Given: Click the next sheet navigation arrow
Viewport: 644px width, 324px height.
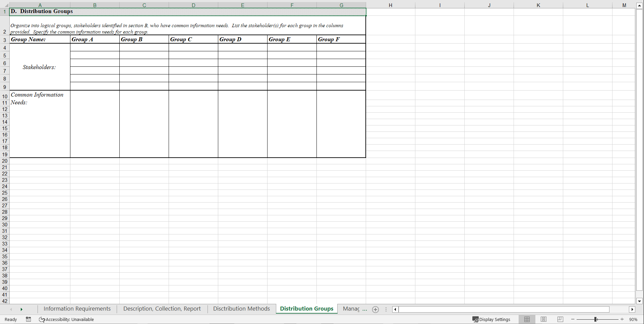Looking at the screenshot, I should [21, 309].
